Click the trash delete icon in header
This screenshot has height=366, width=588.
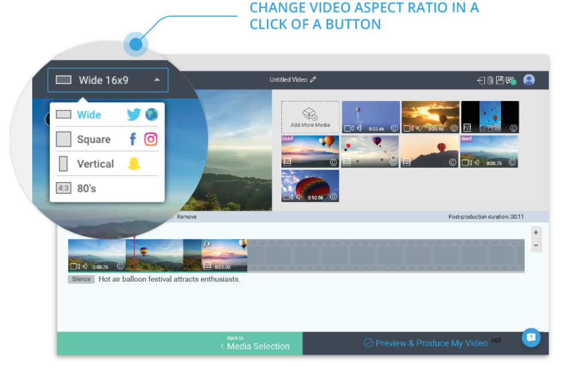pos(490,80)
